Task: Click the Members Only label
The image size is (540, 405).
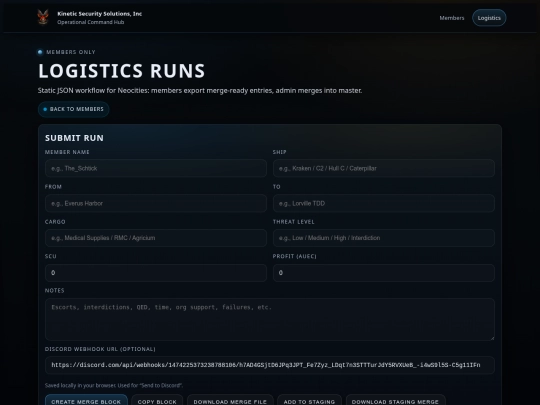Action: [71, 52]
